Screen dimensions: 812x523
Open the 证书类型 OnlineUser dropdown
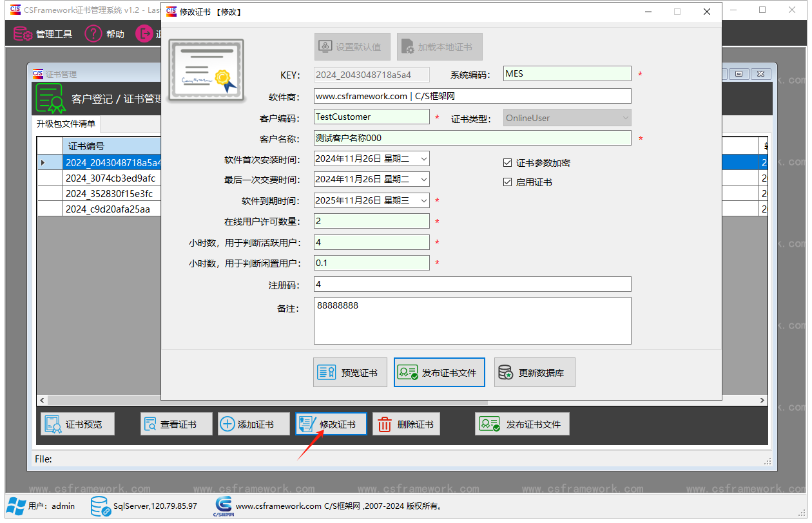pos(567,118)
